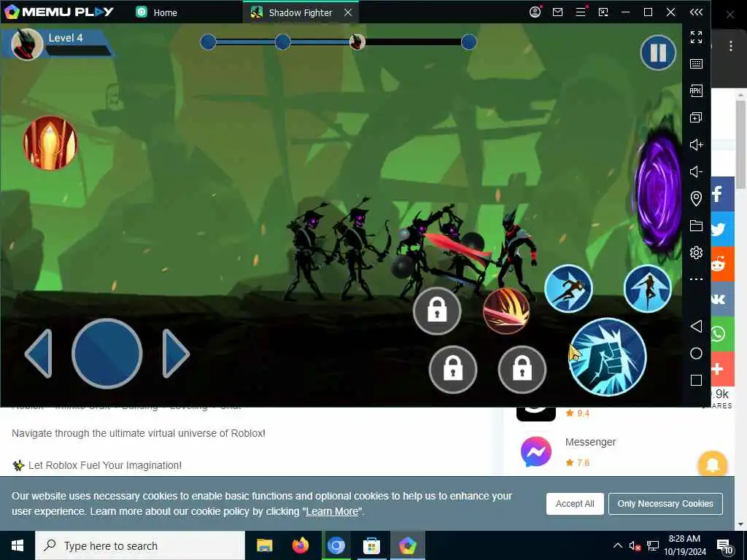
Task: Click the red plus more-sharing button
Action: [x=721, y=369]
